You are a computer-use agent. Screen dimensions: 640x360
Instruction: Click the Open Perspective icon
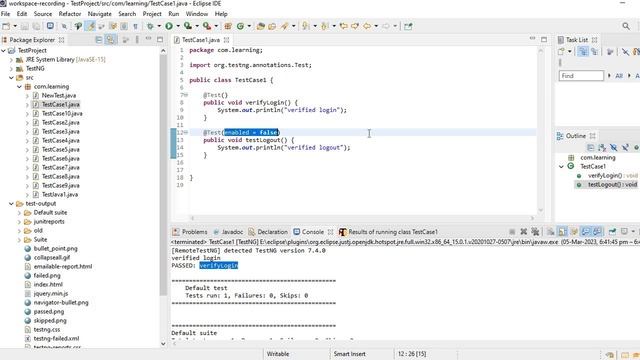click(408, 26)
